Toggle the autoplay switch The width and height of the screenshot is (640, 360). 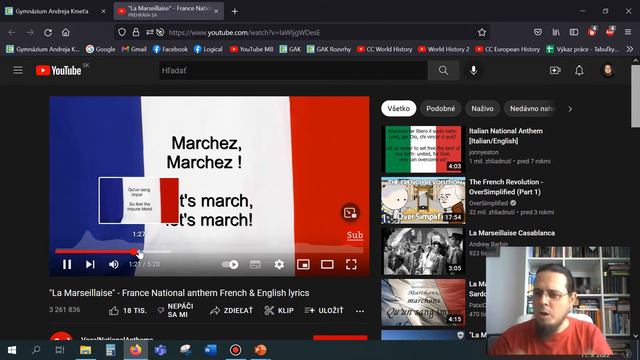(230, 264)
